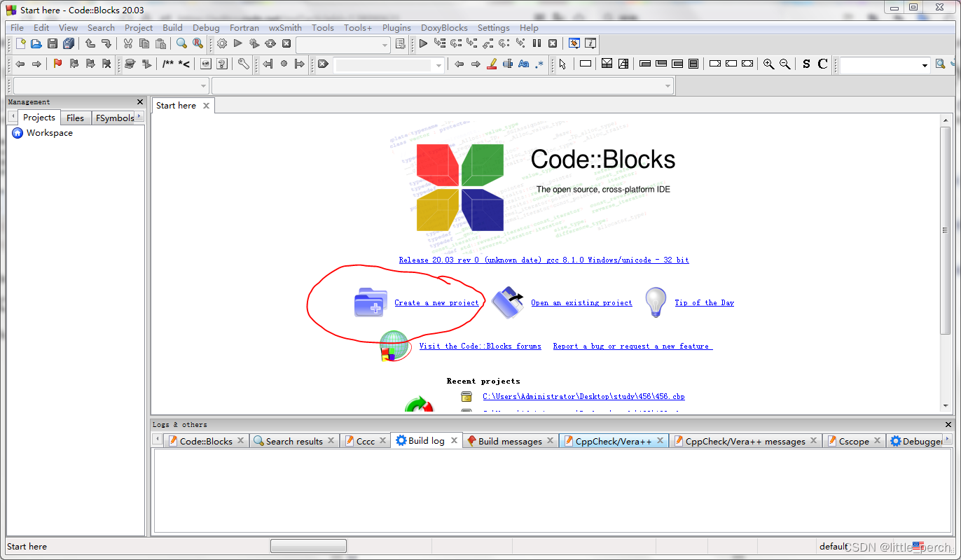Click the Release 20.03 version link
Image resolution: width=961 pixels, height=560 pixels.
tap(544, 260)
